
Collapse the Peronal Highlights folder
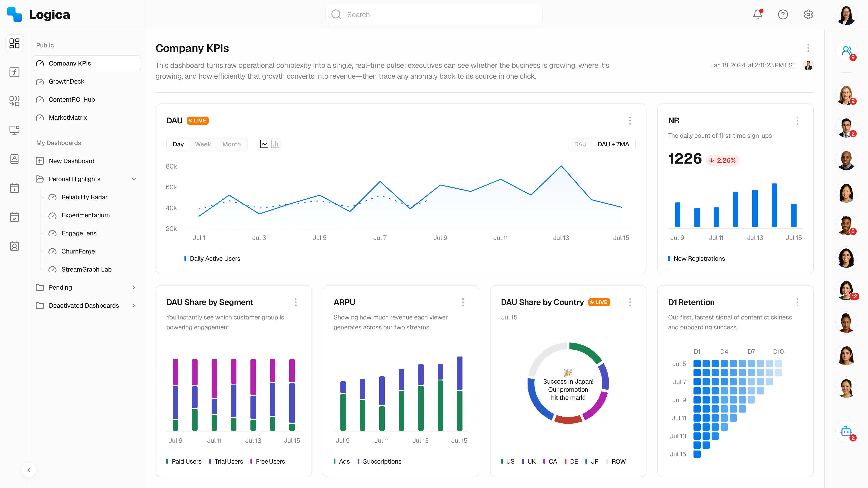[134, 179]
